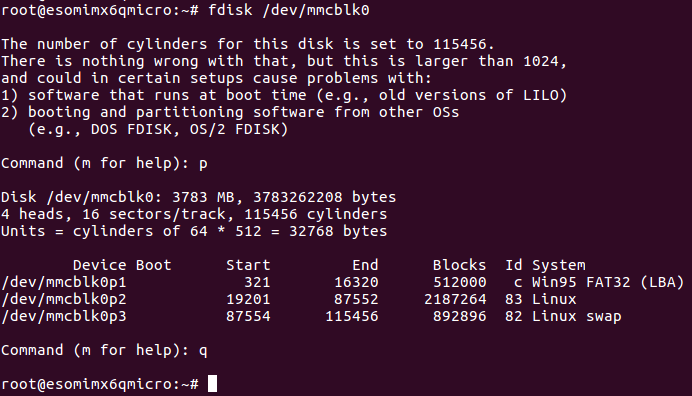Click the /dev/mmcblk0p2 partition entry
This screenshot has width=692, height=396.
pyautogui.click(x=64, y=299)
